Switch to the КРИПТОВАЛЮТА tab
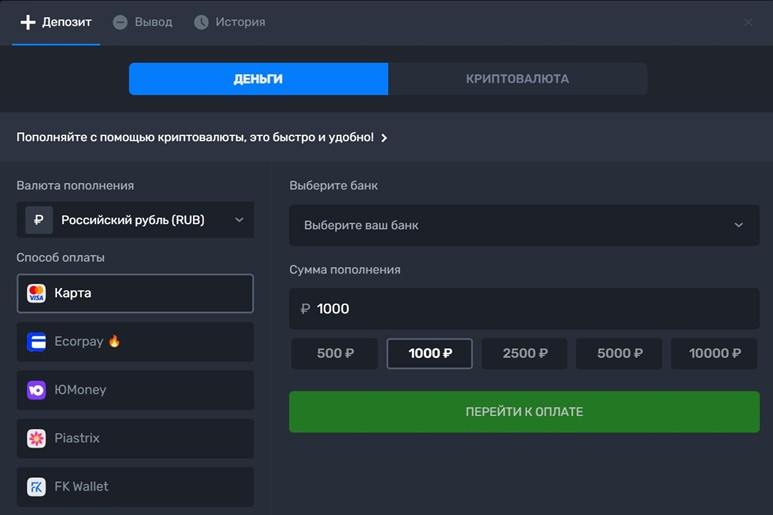773x515 pixels. click(x=517, y=79)
